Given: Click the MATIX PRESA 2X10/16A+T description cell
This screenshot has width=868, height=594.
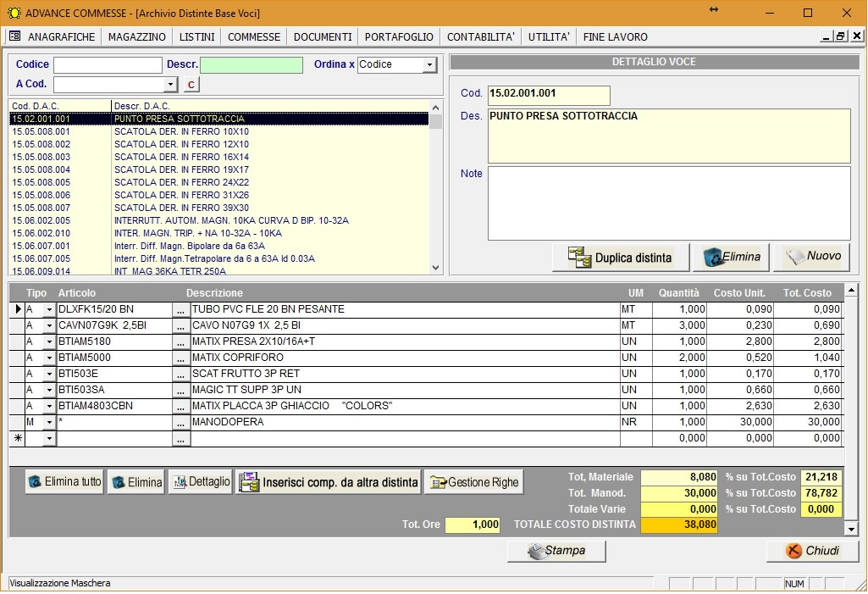Looking at the screenshot, I should click(x=406, y=341).
